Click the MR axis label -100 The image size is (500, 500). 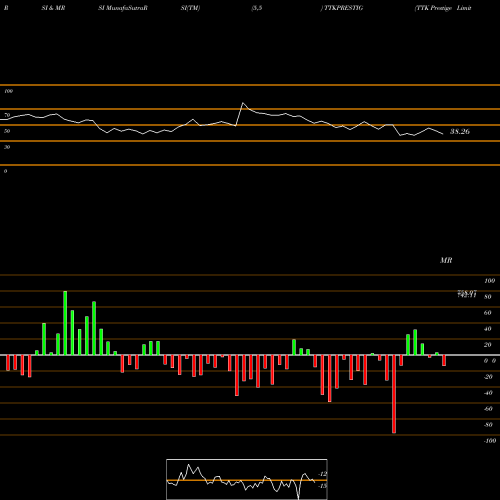(x=490, y=441)
